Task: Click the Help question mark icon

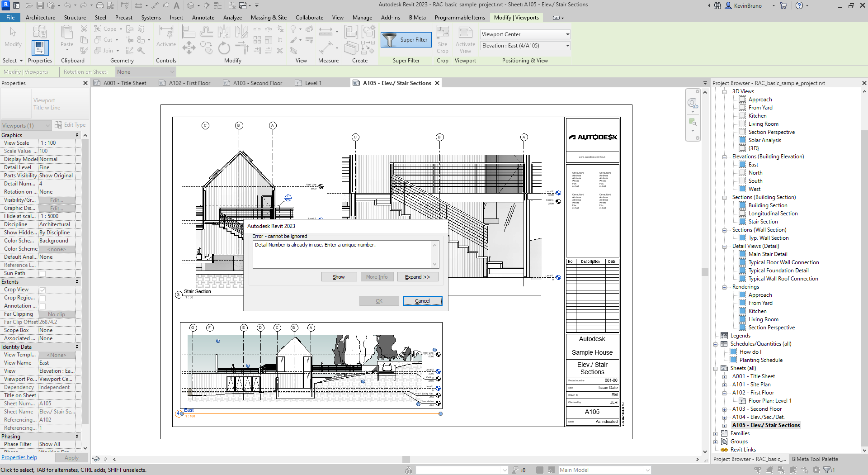Action: [799, 5]
